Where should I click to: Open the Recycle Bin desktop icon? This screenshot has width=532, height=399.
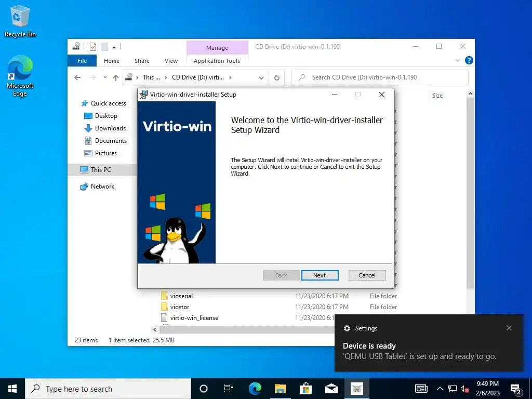[x=20, y=21]
